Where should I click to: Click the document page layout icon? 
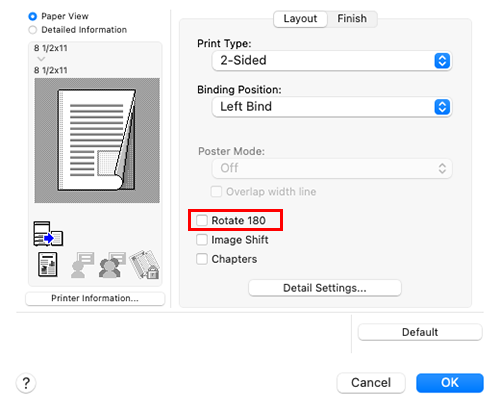coord(48,264)
